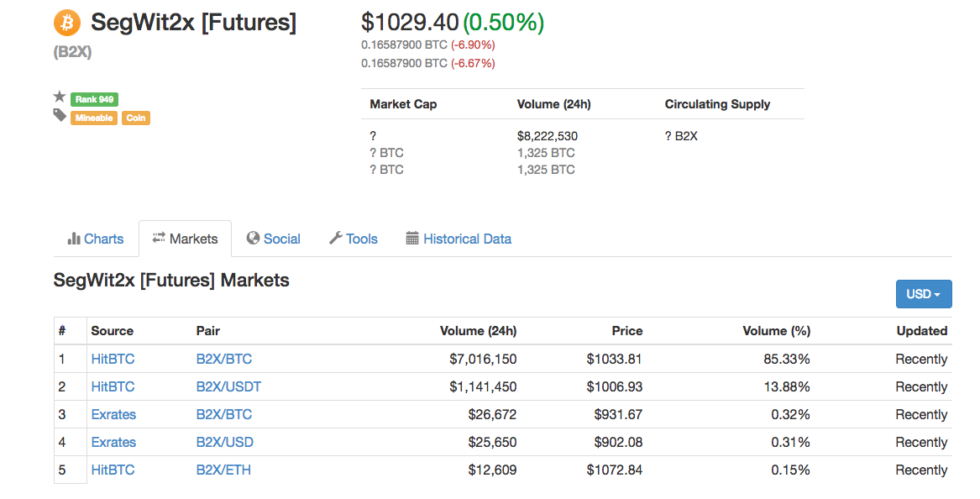980x499 pixels.
Task: Click the $1,141,450 volume cell
Action: click(x=483, y=387)
